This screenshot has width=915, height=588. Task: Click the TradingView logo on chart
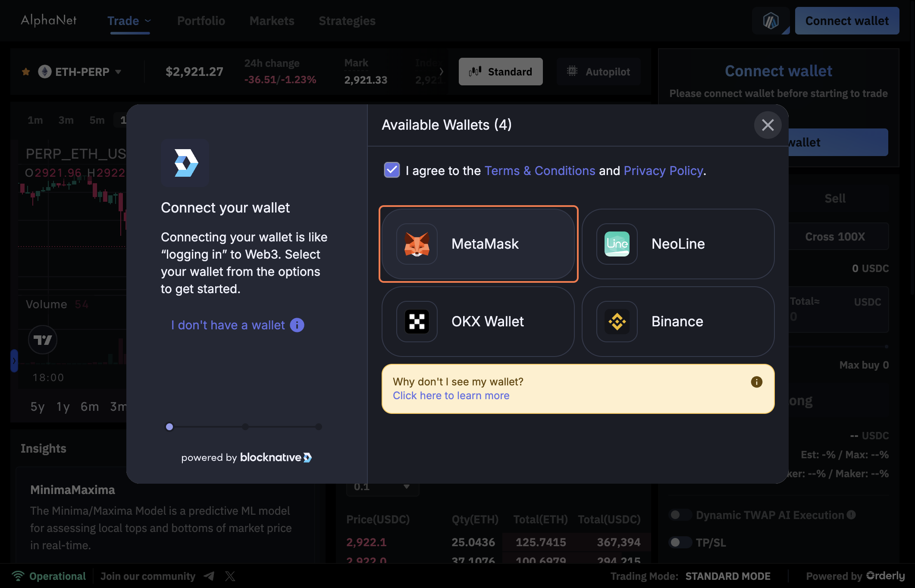[43, 340]
